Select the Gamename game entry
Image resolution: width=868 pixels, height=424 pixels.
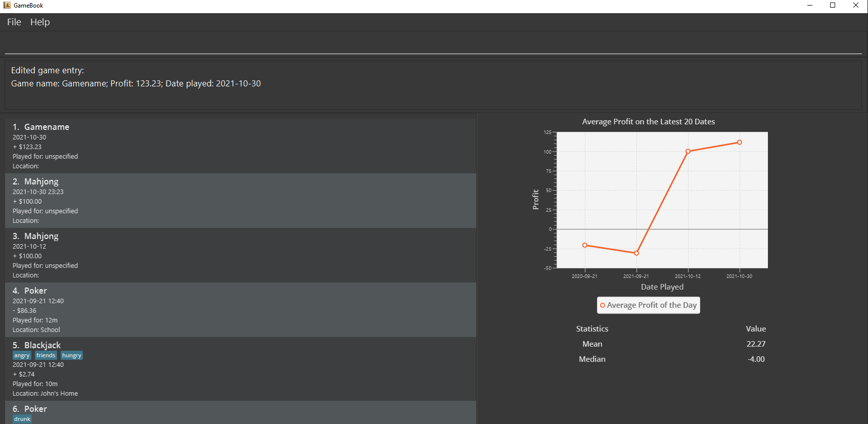tap(241, 146)
